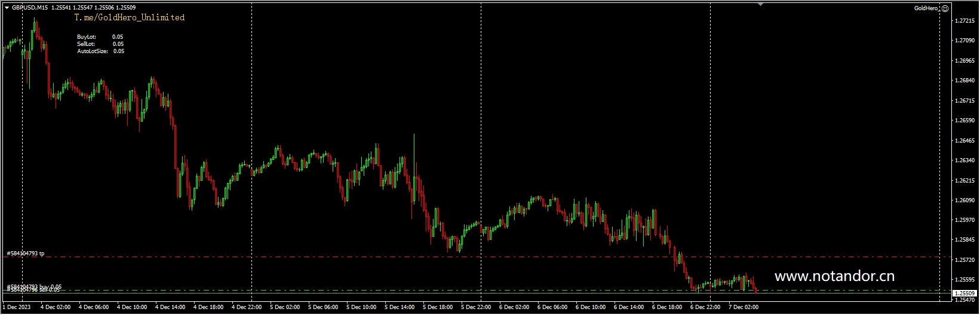Click the 1.26340 price scale label

click(x=966, y=160)
